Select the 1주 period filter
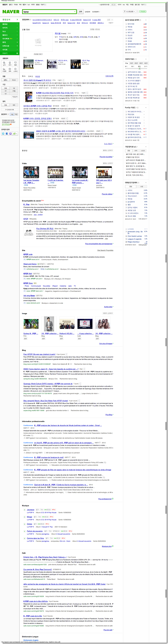 pos(5,91)
